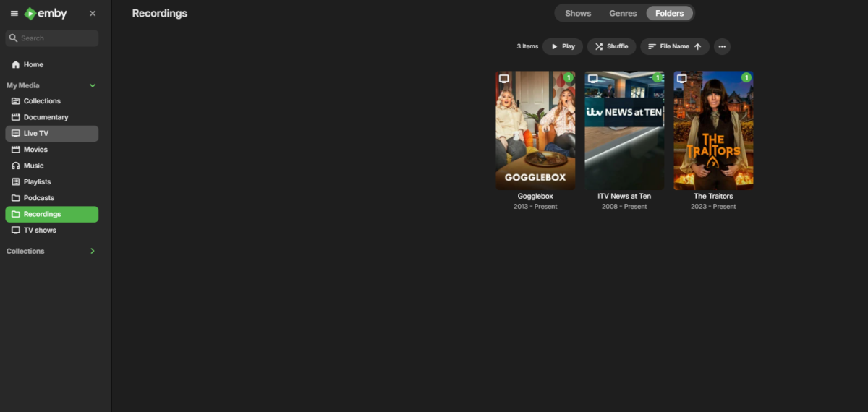Click the TV shows monitor icon
The image size is (868, 412).
16,230
